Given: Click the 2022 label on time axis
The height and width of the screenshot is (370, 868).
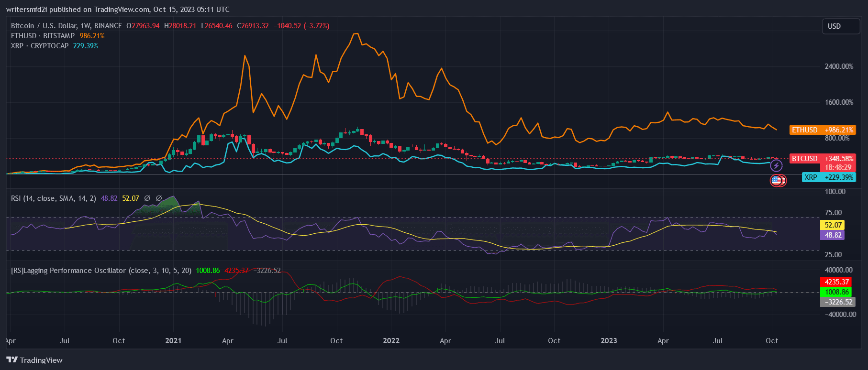Looking at the screenshot, I should point(391,341).
